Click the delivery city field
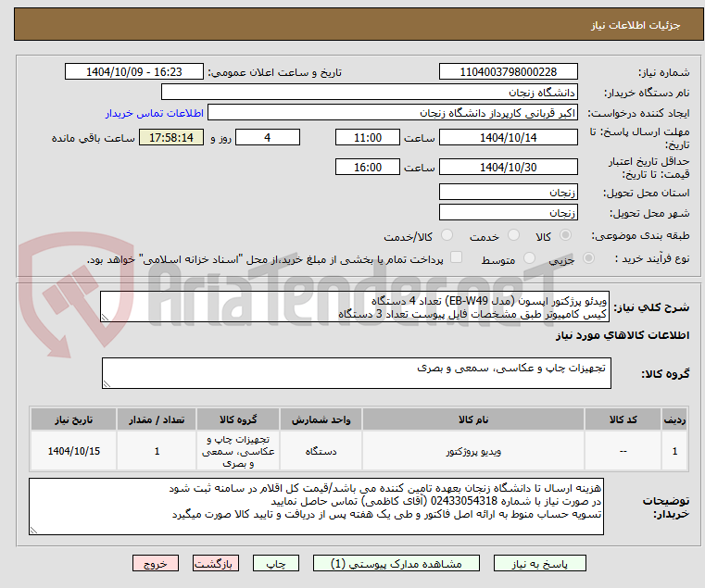Image resolution: width=705 pixels, height=588 pixels. (508, 212)
